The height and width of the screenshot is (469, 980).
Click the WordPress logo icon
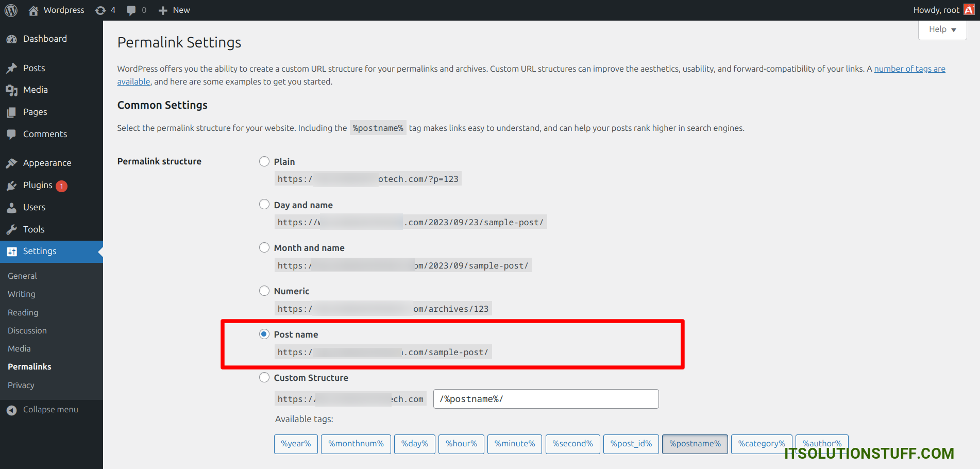point(11,10)
